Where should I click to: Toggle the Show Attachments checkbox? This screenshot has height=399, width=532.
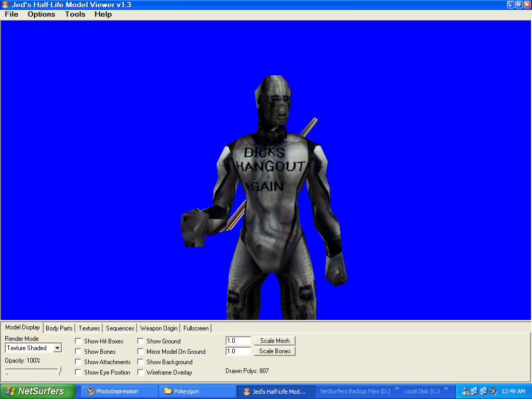pyautogui.click(x=78, y=362)
